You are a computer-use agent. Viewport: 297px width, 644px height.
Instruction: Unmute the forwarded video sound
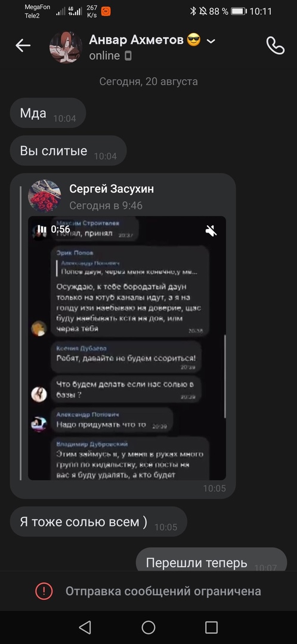point(211,230)
